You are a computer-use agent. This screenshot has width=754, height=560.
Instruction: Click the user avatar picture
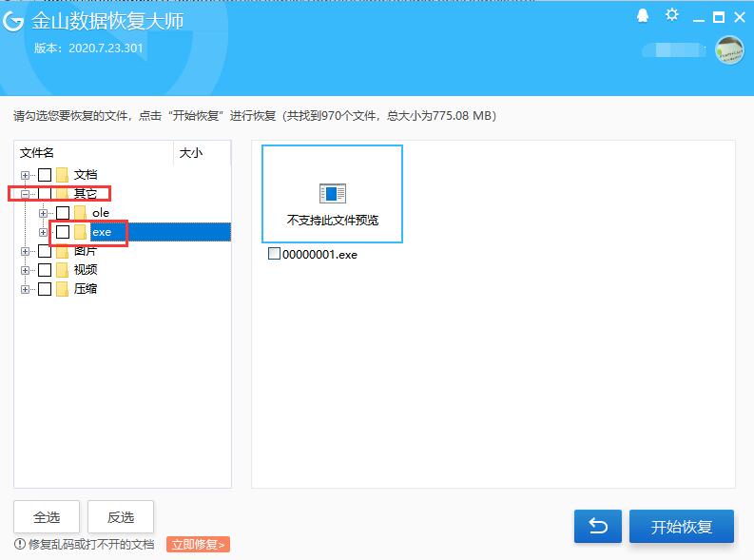(729, 50)
